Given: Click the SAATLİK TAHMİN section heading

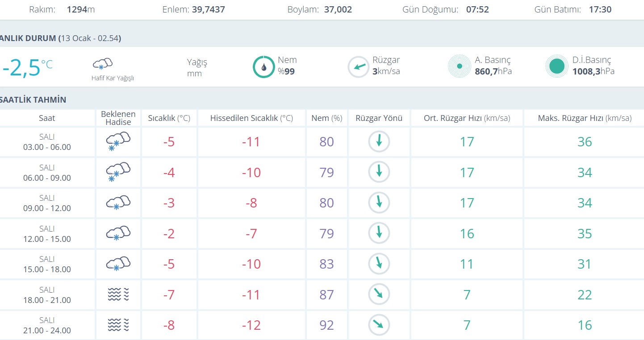Looking at the screenshot, I should [33, 100].
